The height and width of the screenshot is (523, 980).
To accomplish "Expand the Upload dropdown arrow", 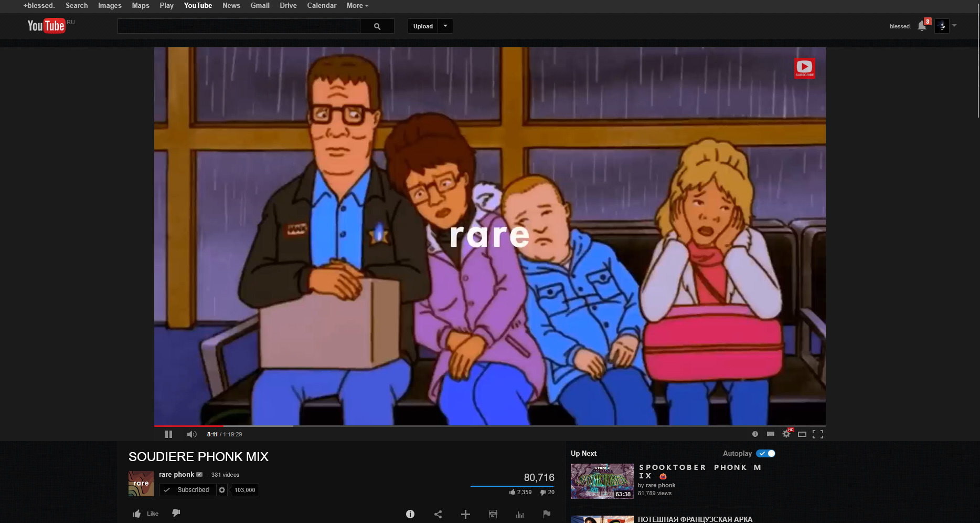I will pyautogui.click(x=445, y=26).
